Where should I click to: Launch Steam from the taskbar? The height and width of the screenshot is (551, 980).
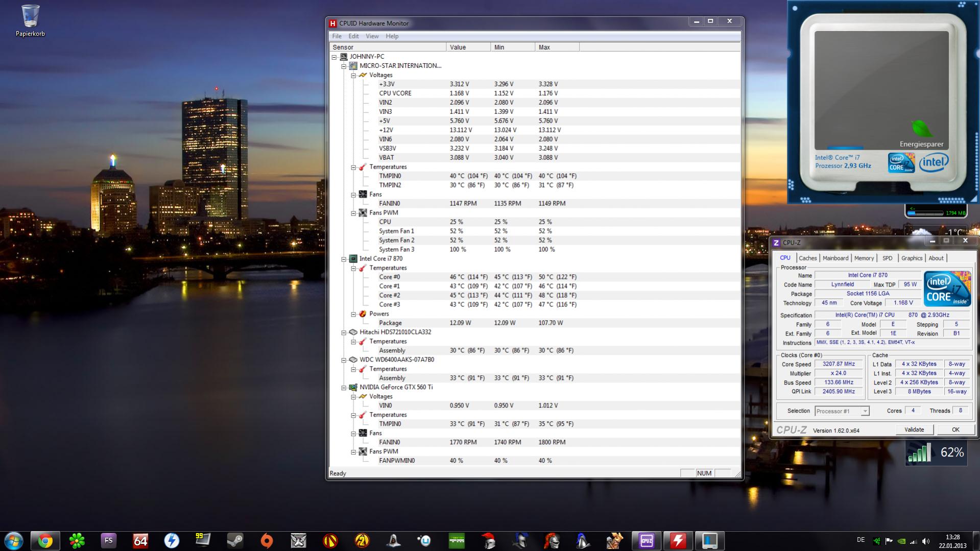[x=235, y=540]
